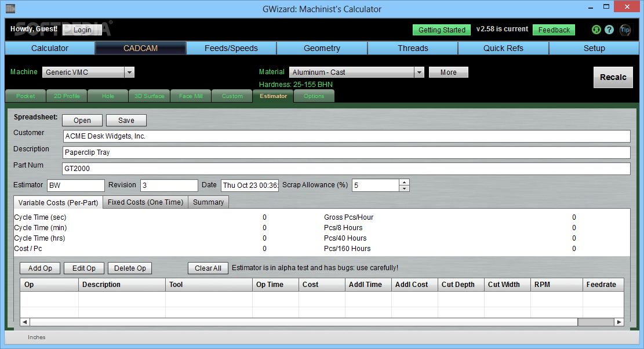
Task: Go to the Feeds/Speeds tab
Action: (231, 48)
